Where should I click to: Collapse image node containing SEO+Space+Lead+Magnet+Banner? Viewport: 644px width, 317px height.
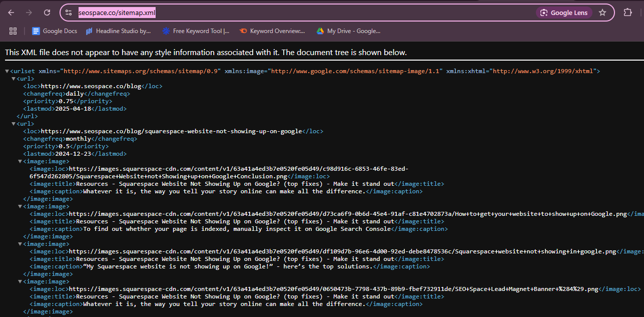coord(20,281)
